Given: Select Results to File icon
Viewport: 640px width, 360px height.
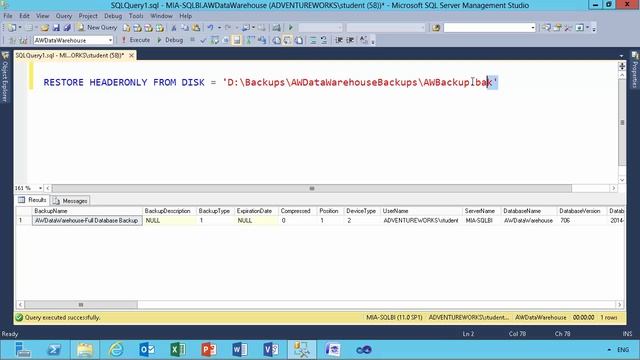Looking at the screenshot, I should (299, 40).
